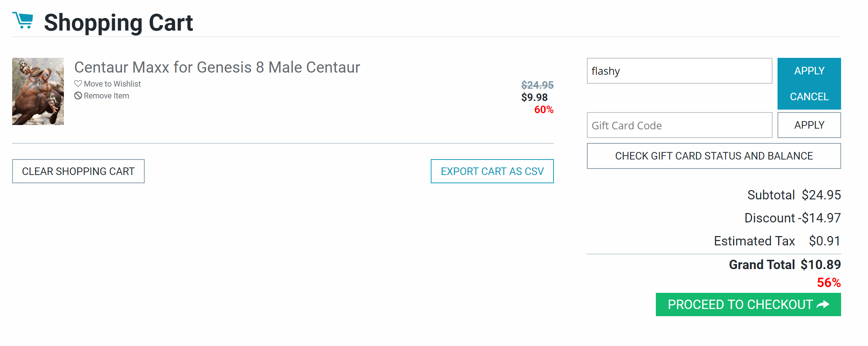Click the heart wishlist icon
The width and height of the screenshot is (868, 346).
tap(78, 84)
